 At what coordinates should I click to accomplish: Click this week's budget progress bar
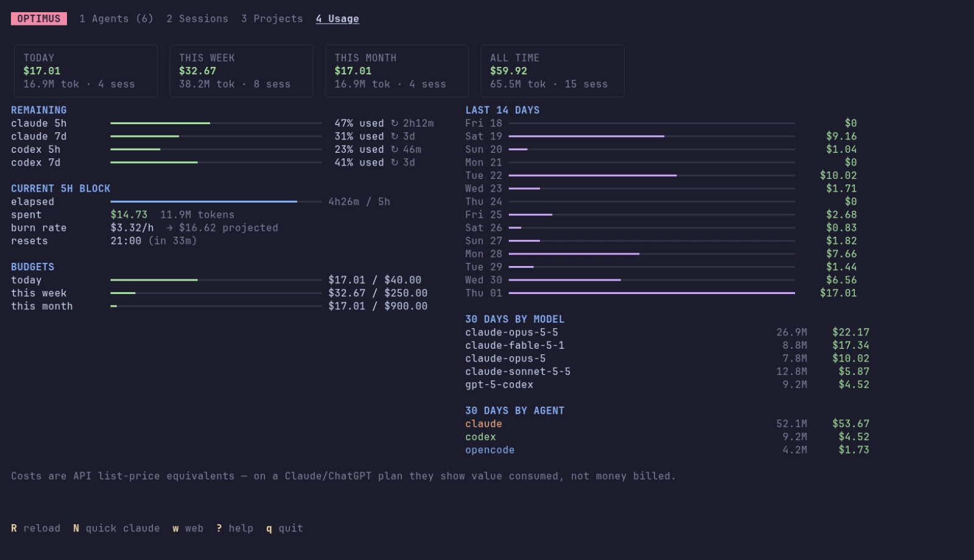coord(216,293)
